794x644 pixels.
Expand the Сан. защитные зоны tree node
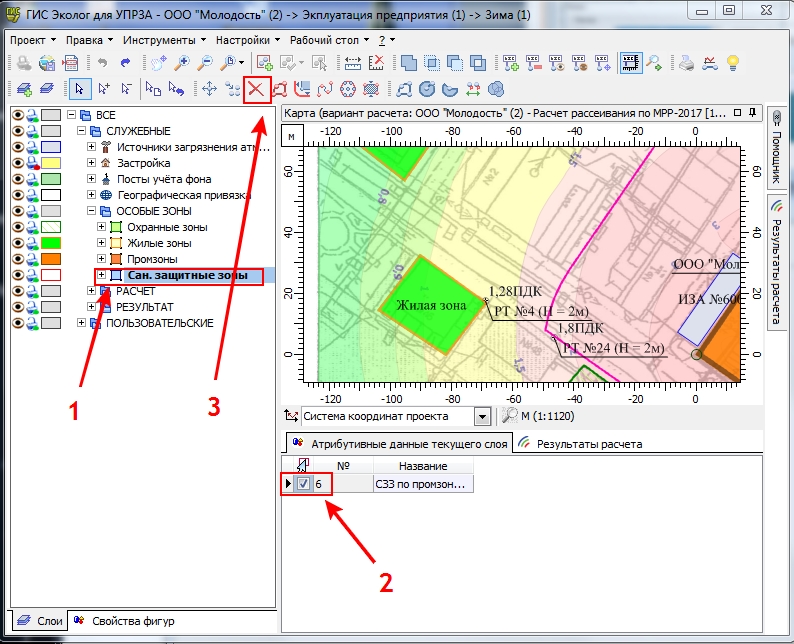click(x=103, y=275)
